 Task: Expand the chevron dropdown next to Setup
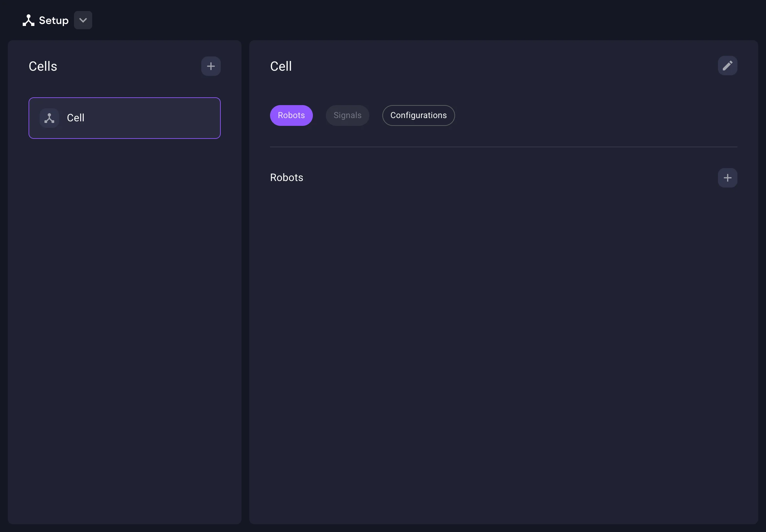[x=83, y=20]
